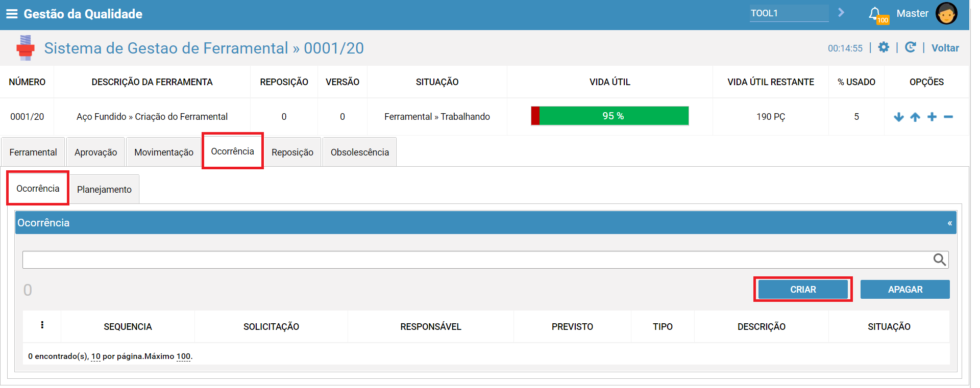Open the table column options dots
This screenshot has width=980, height=388.
(x=42, y=325)
